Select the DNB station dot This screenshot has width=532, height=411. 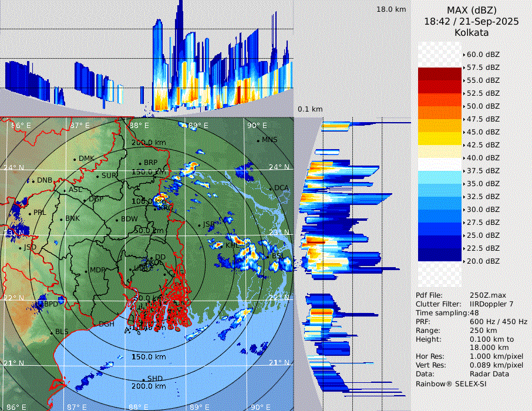tap(33, 180)
